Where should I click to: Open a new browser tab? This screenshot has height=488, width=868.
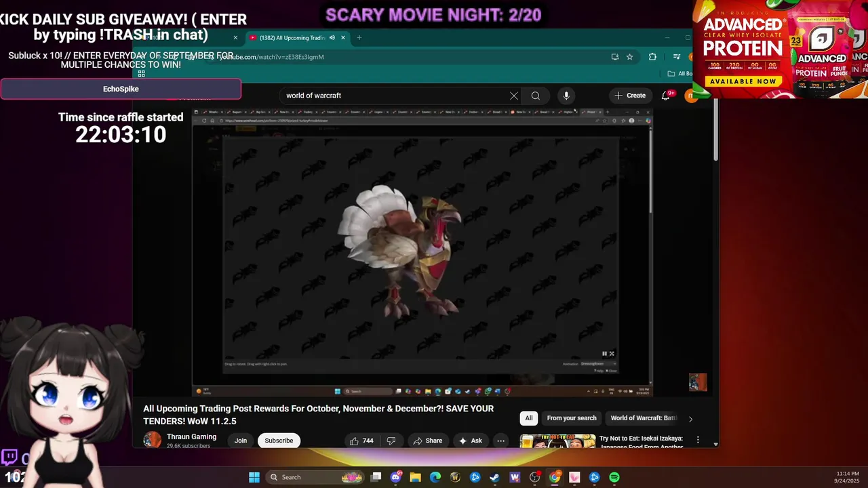(359, 38)
